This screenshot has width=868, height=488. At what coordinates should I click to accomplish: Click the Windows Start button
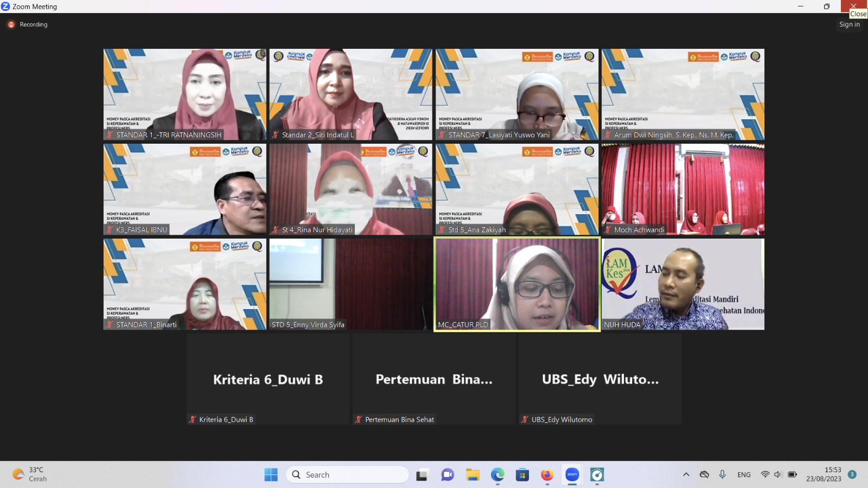coord(271,475)
